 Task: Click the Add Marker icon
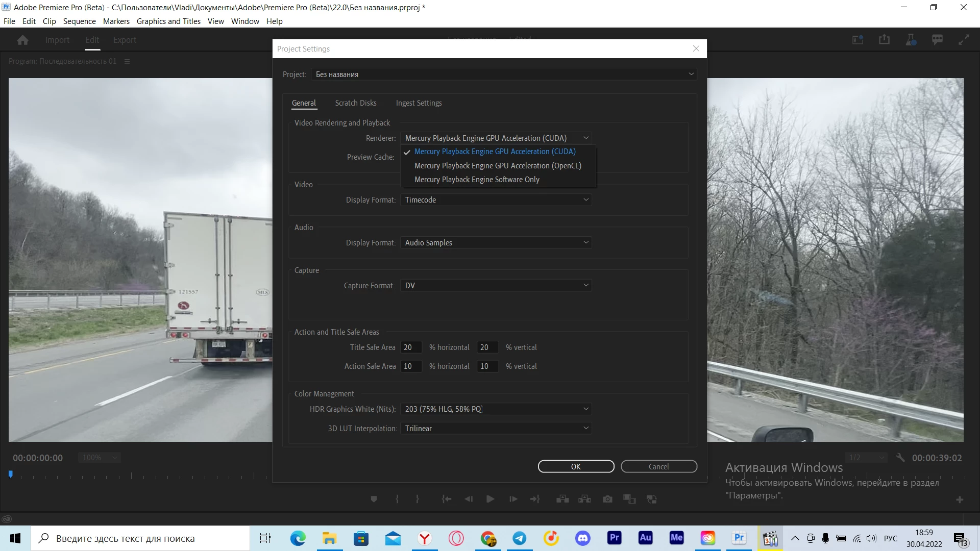(x=374, y=499)
